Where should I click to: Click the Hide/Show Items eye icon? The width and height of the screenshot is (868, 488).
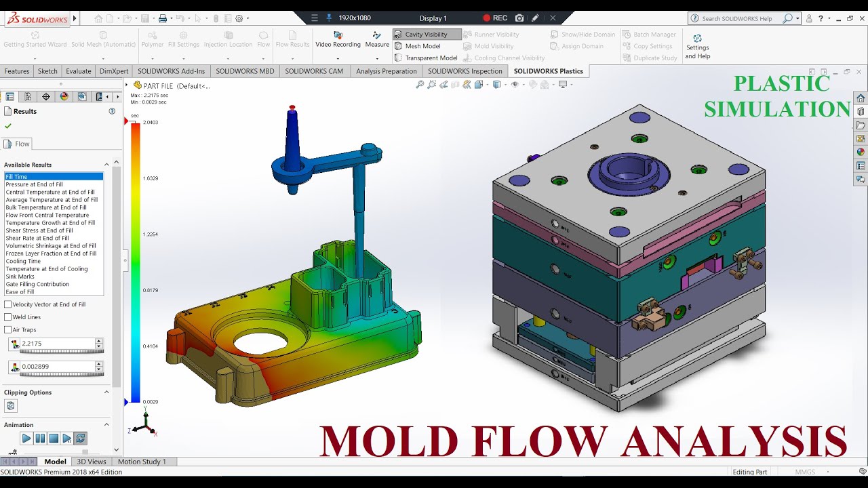click(x=515, y=85)
